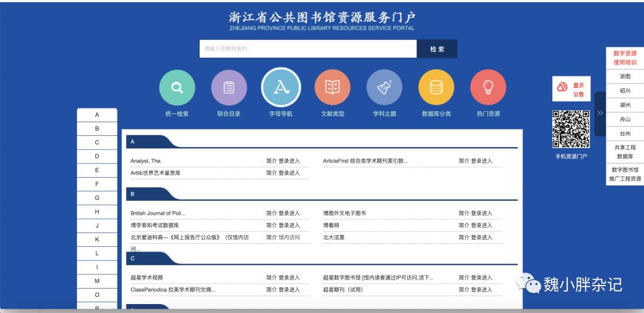Image resolution: width=644 pixels, height=313 pixels.
Task: Click 简介 for 博图外文电子图书
Action: [x=464, y=213]
